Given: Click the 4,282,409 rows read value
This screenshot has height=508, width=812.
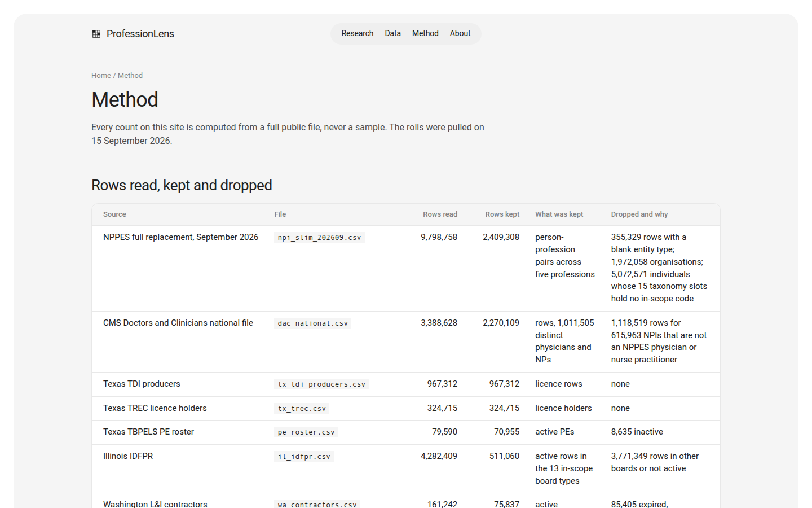Looking at the screenshot, I should [x=439, y=456].
